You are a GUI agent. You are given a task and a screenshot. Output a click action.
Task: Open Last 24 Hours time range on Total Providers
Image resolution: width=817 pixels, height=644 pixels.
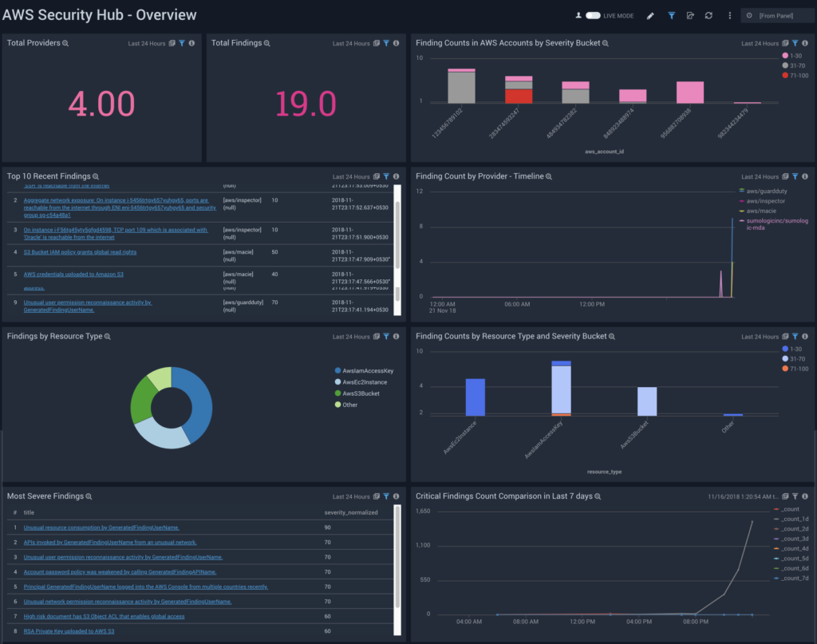(147, 44)
